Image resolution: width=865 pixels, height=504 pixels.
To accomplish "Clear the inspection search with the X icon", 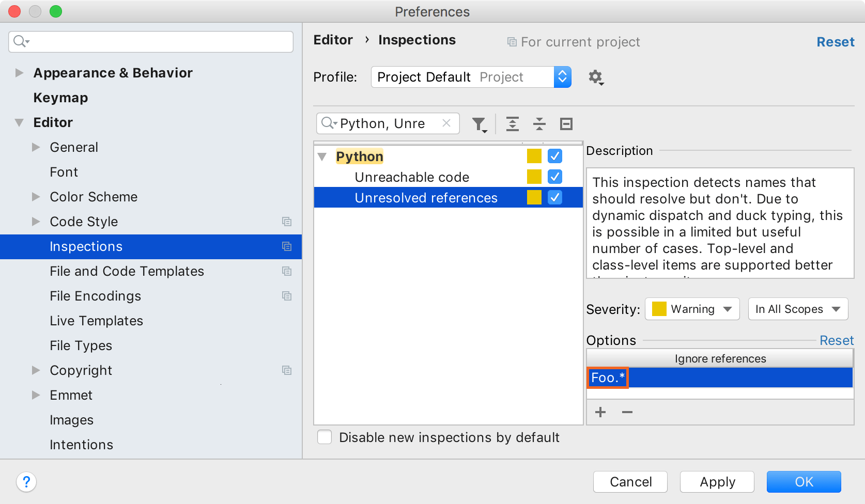I will 446,123.
